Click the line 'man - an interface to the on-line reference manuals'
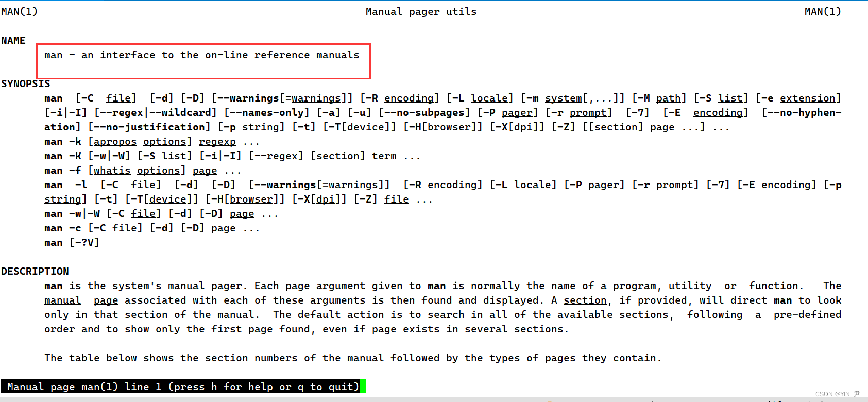Image resolution: width=868 pixels, height=402 pixels. pos(201,55)
